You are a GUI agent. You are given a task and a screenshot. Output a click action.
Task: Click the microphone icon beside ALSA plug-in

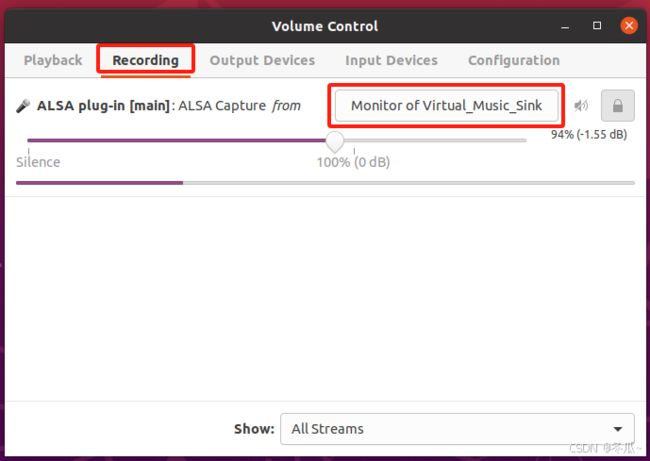click(23, 106)
